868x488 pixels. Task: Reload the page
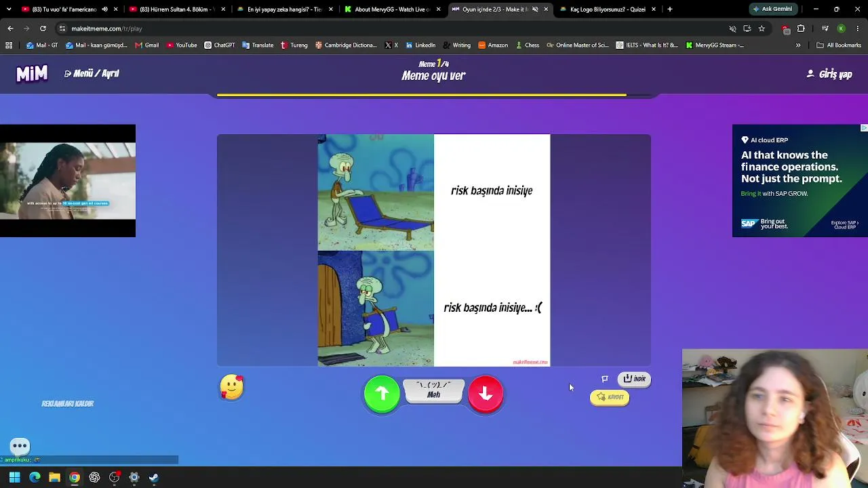click(x=43, y=28)
